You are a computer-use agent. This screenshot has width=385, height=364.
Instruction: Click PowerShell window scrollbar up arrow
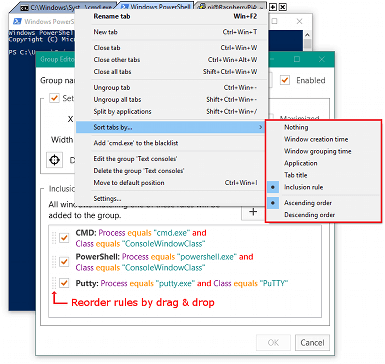(x=307, y=34)
